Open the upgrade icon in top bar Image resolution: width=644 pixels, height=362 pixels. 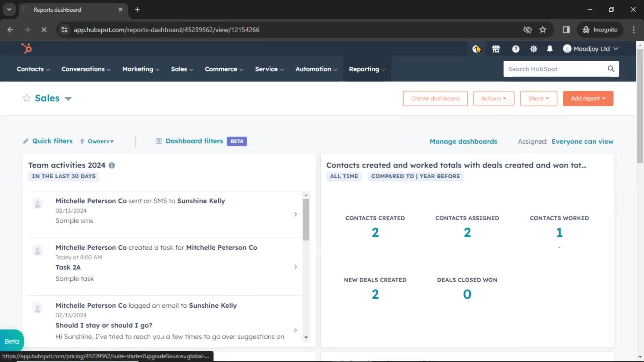click(476, 49)
